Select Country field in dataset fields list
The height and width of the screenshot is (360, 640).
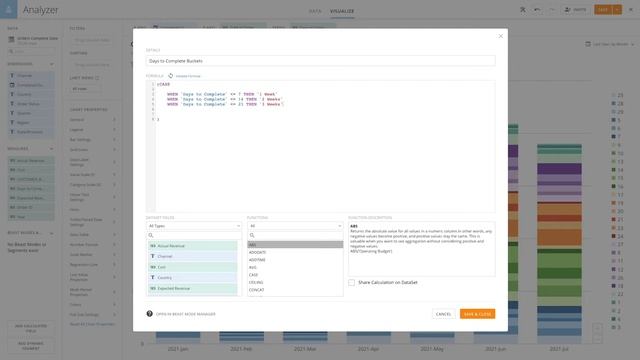[192, 278]
